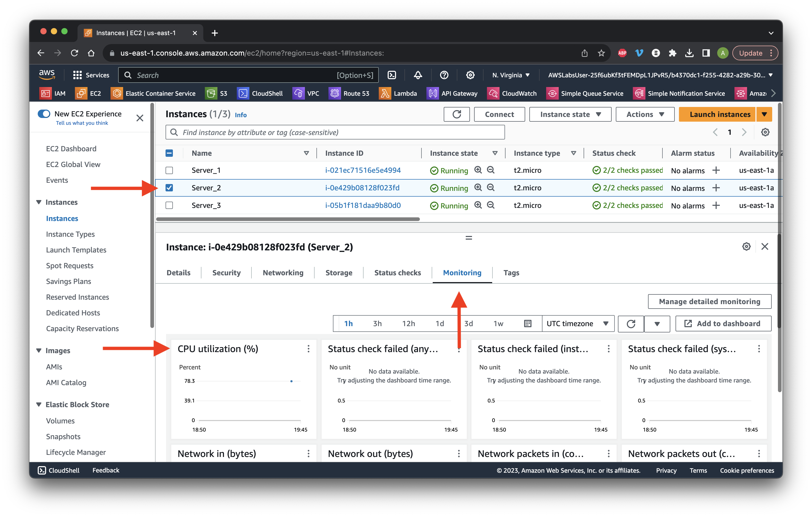Open the refresh interval dropdown arrow
The height and width of the screenshot is (517, 812).
click(657, 324)
